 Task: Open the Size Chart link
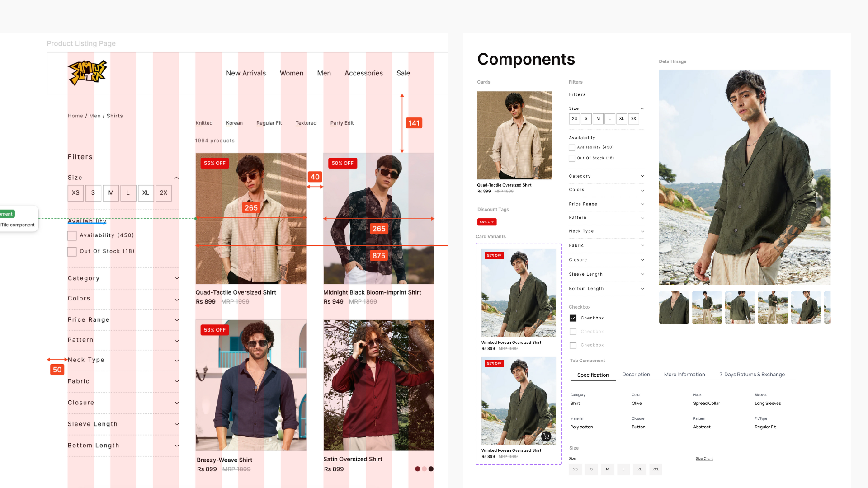click(x=704, y=459)
